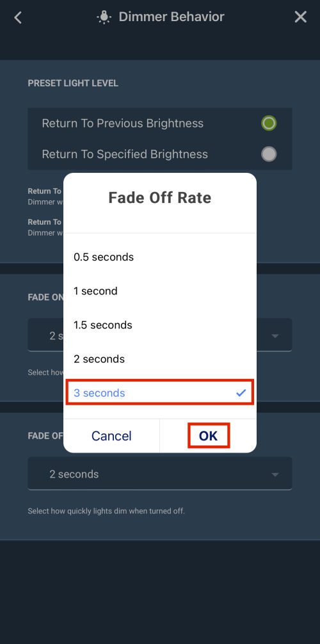The height and width of the screenshot is (644, 320).
Task: Select Return To Specified Brightness radio
Action: point(269,154)
